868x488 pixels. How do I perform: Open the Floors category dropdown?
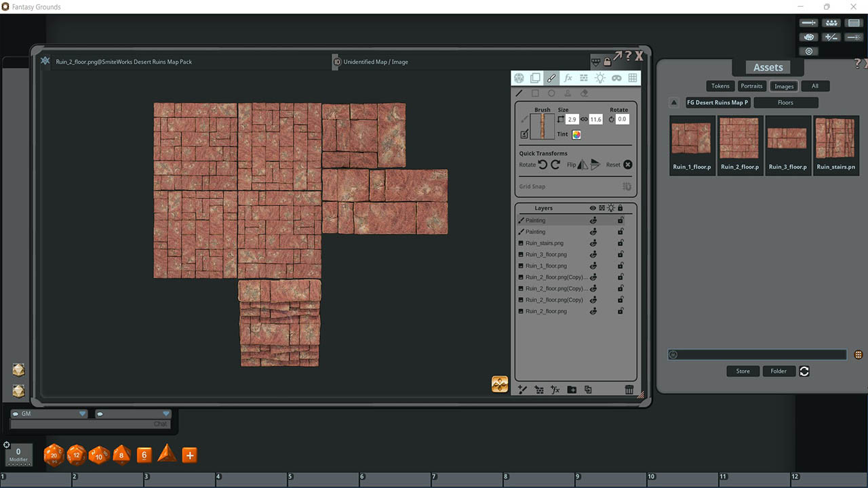(x=786, y=102)
